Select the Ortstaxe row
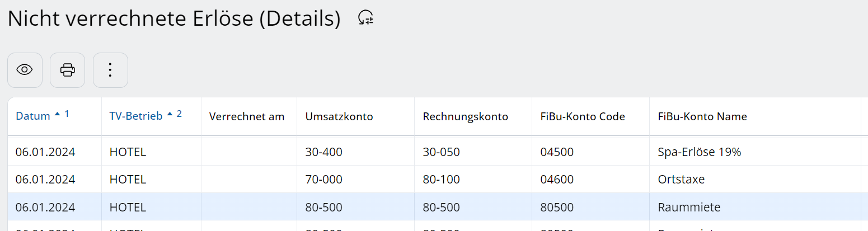 pyautogui.click(x=681, y=180)
